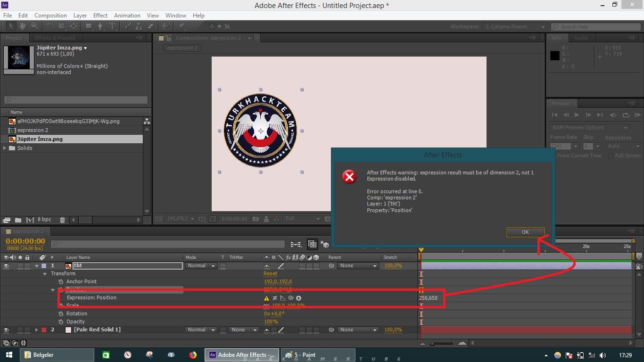Toggle Position property stopwatch
This screenshot has width=644, height=362.
tap(61, 289)
